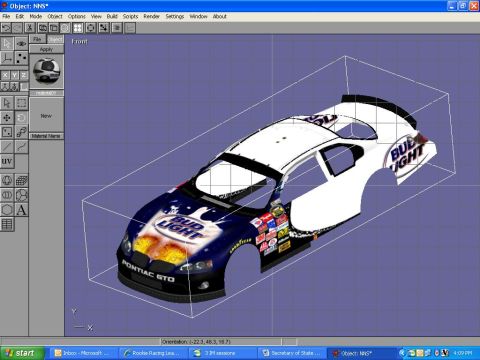Open the Mode menu
The height and width of the screenshot is (360, 480).
(x=36, y=16)
